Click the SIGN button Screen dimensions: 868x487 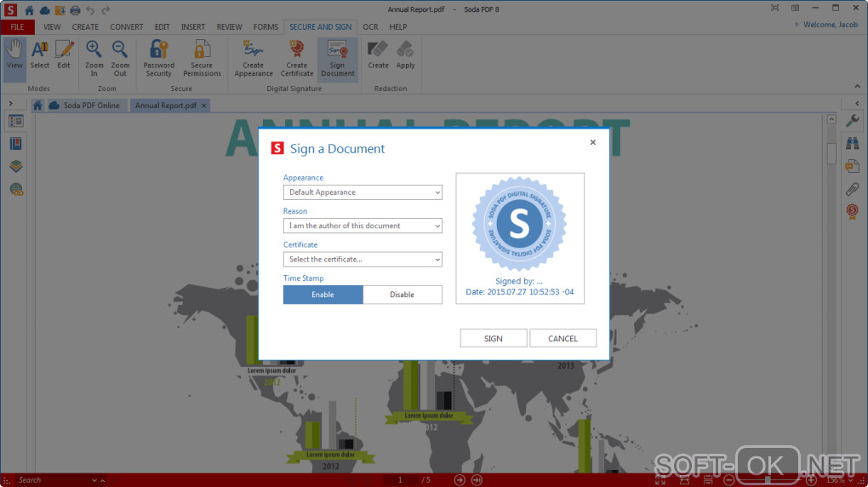494,339
